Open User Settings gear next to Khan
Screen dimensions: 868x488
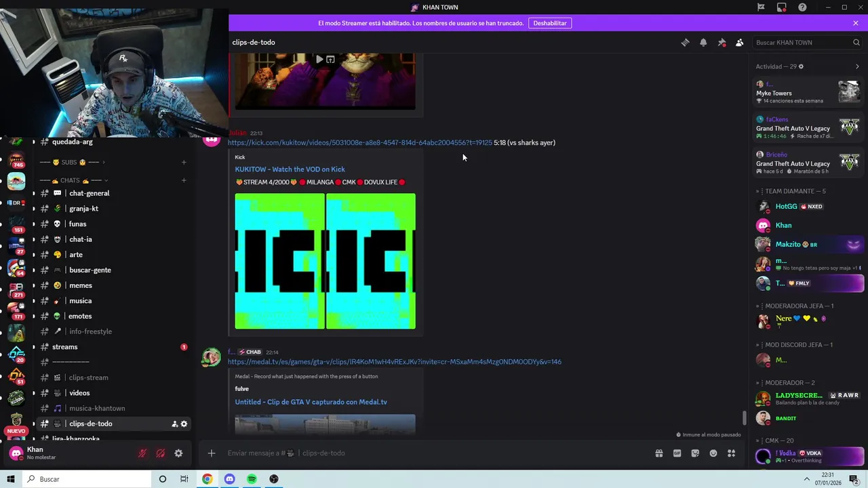(178, 453)
